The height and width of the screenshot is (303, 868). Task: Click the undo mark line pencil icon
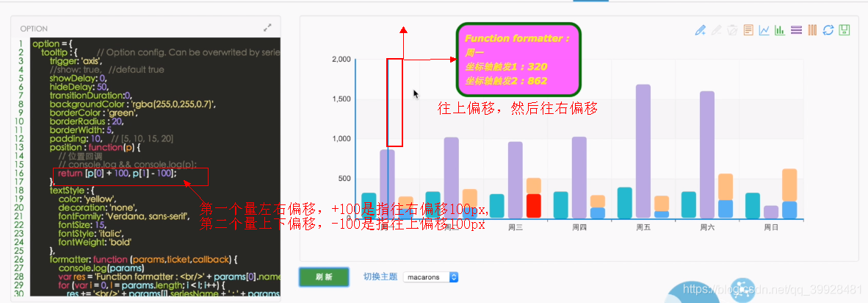[x=716, y=30]
